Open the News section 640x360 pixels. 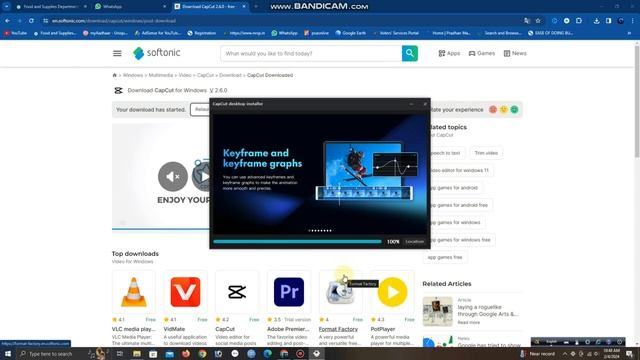(515, 53)
